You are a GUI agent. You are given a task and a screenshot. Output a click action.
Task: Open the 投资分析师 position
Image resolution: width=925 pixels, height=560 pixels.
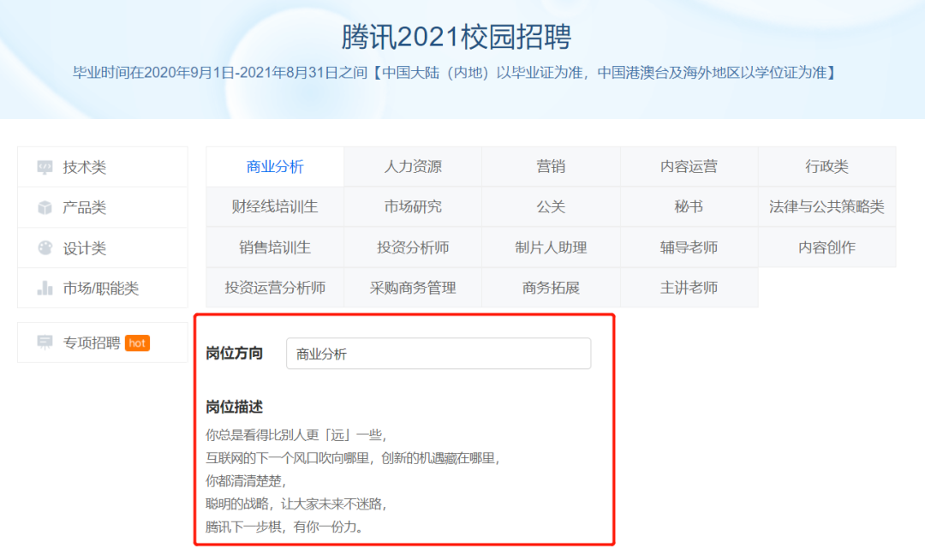[413, 247]
